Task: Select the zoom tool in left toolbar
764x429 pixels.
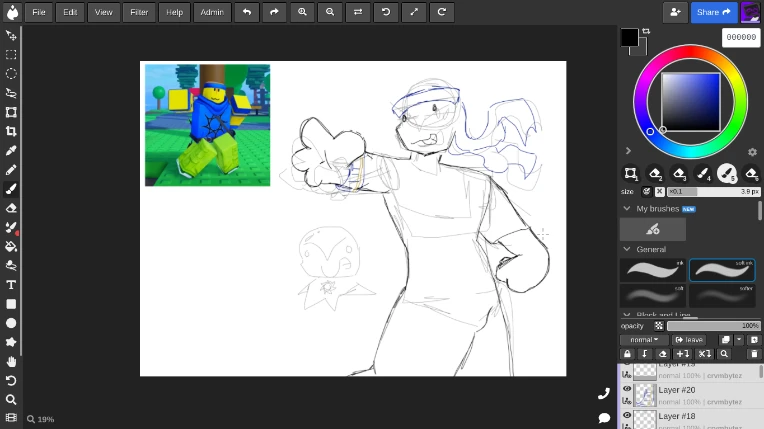Action: coord(11,400)
